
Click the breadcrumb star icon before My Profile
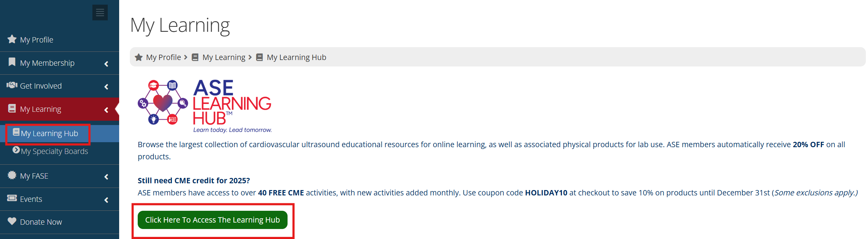(138, 57)
